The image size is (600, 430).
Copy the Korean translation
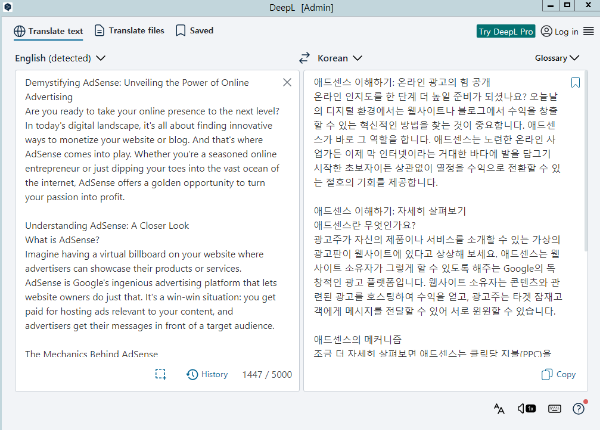point(558,374)
